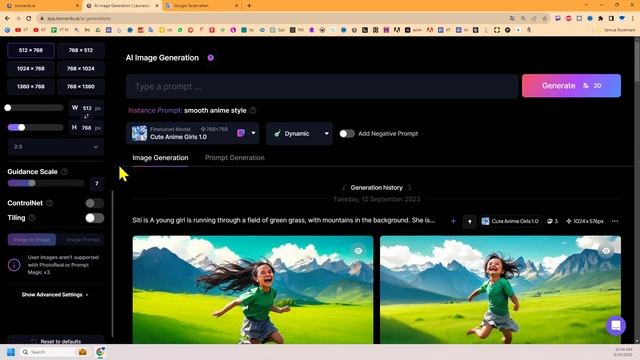This screenshot has height=360, width=640.
Task: Click the Cute Anime Girls 1.0 model tag
Action: pyautogui.click(x=510, y=221)
